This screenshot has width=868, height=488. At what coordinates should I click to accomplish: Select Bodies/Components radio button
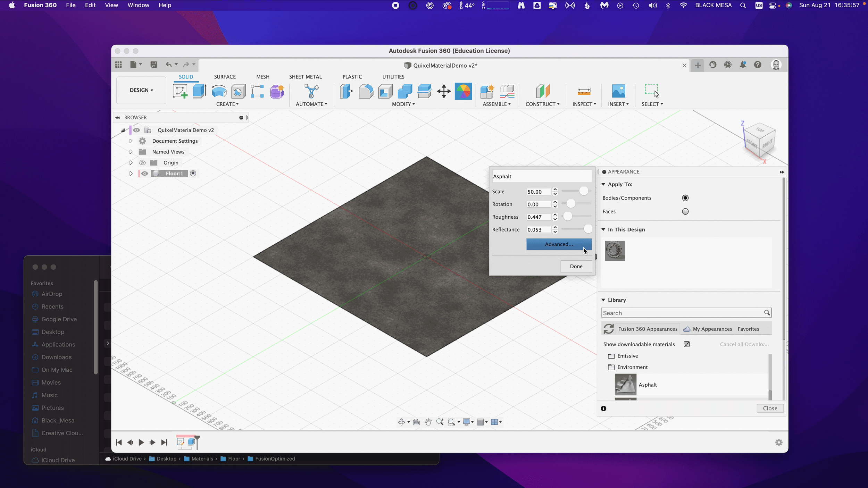click(x=685, y=198)
